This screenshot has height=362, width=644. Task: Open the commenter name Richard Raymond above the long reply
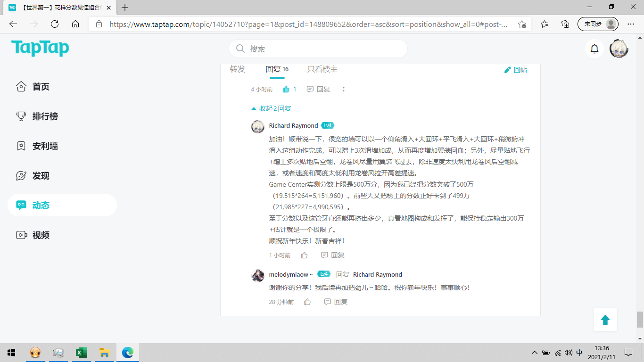pyautogui.click(x=293, y=126)
